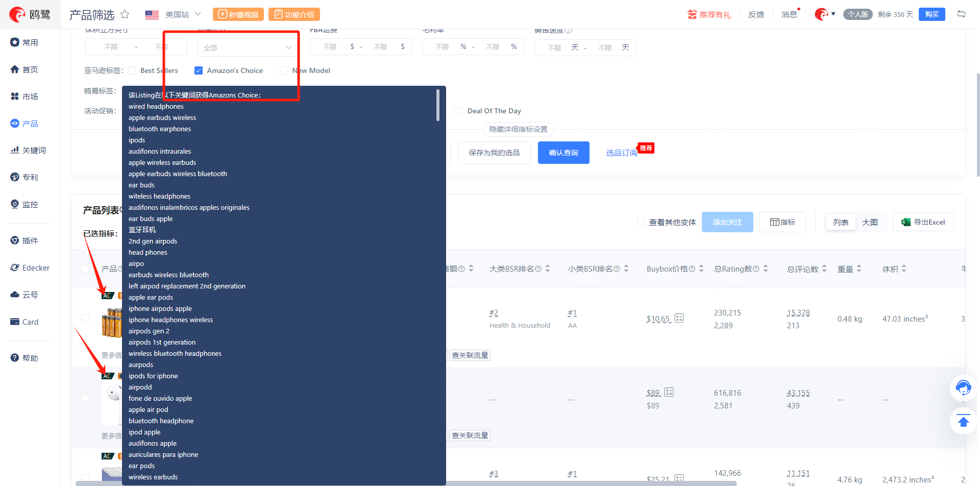Image resolution: width=980 pixels, height=486 pixels.
Task: Click the 云号 cloud icon
Action: [15, 295]
